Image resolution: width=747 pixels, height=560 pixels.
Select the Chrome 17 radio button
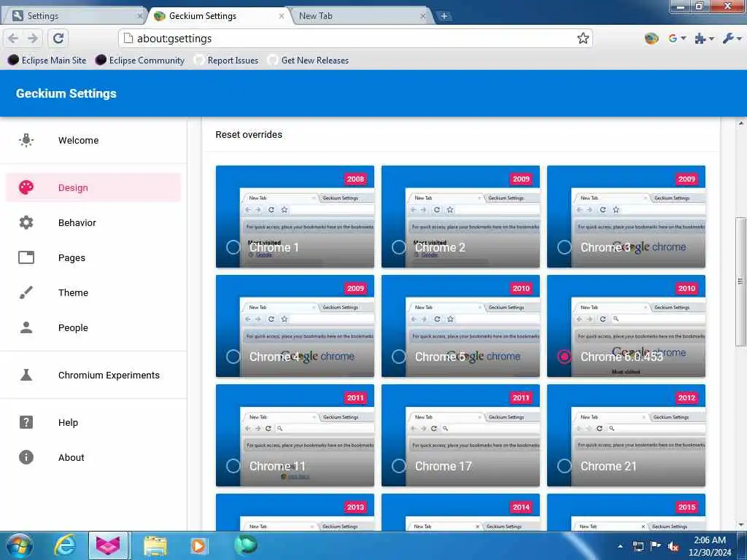[399, 466]
